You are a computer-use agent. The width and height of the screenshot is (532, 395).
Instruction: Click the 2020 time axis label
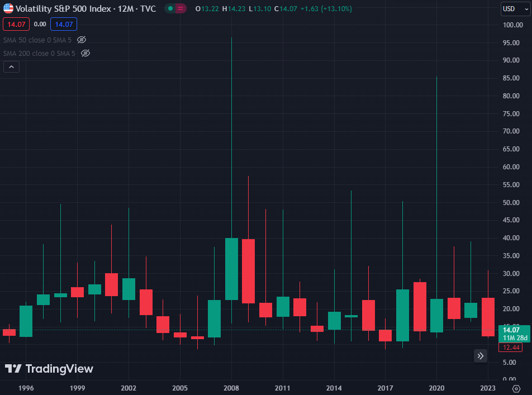click(436, 388)
